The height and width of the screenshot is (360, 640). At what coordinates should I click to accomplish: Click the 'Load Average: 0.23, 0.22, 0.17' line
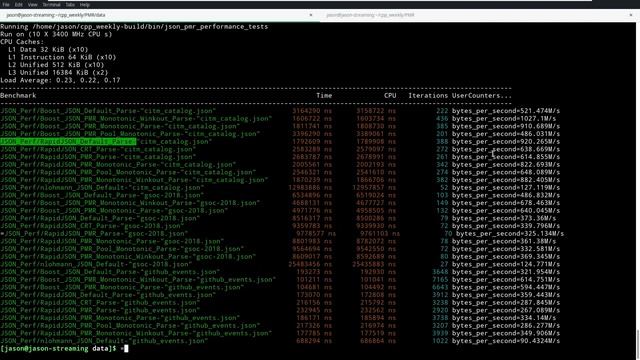(x=60, y=80)
